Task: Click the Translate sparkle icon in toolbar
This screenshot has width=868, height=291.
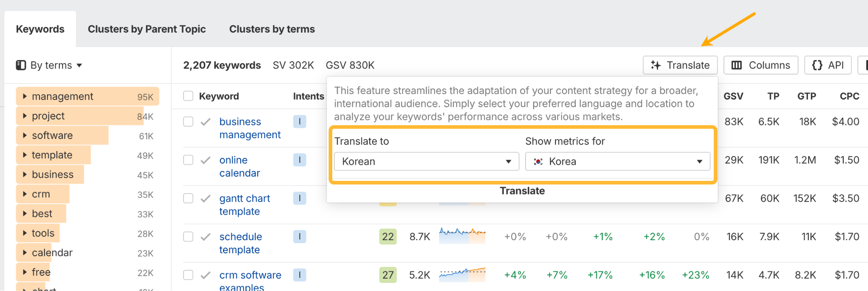Action: point(656,65)
